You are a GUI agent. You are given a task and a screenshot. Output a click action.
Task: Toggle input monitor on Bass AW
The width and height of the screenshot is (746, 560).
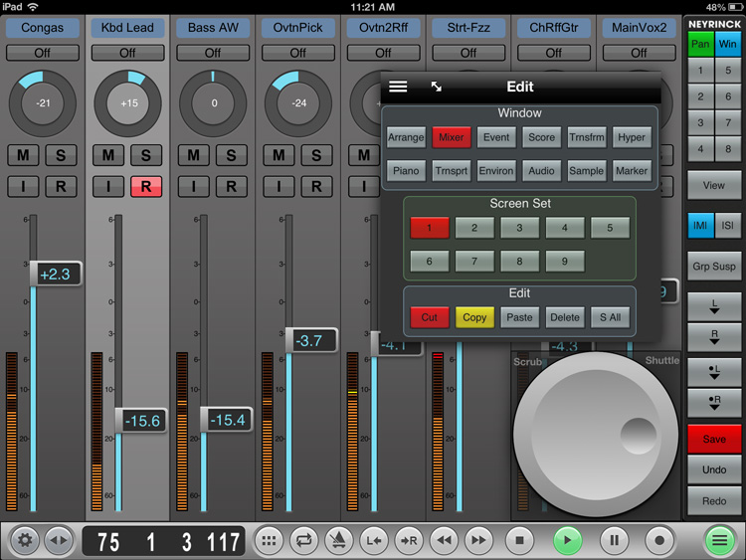[x=193, y=187]
